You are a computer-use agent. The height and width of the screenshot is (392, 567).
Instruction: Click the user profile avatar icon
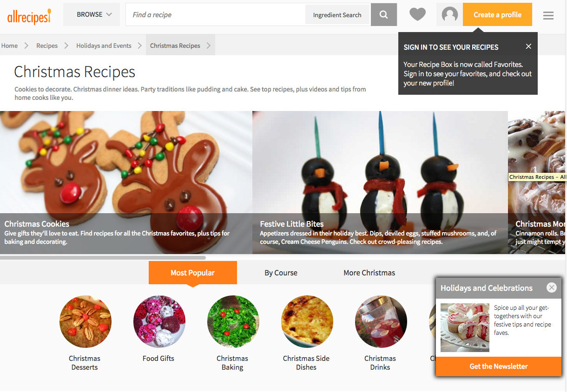pos(449,15)
